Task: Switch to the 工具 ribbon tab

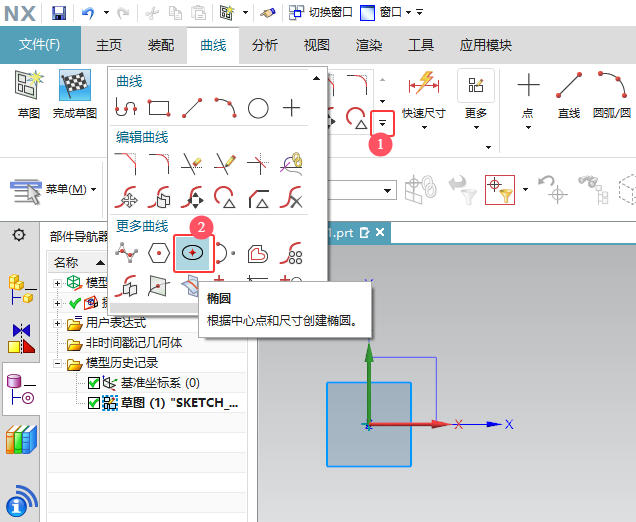Action: (x=421, y=45)
